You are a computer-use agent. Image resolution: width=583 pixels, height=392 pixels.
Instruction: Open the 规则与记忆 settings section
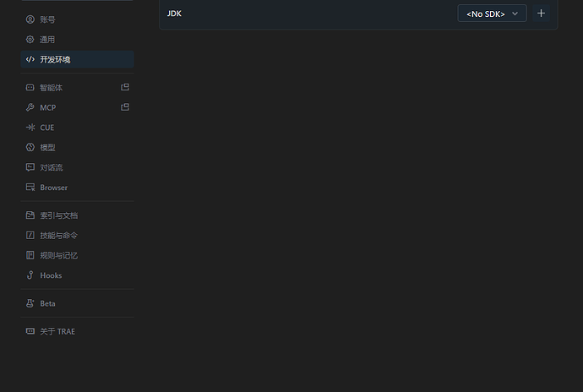(78, 255)
